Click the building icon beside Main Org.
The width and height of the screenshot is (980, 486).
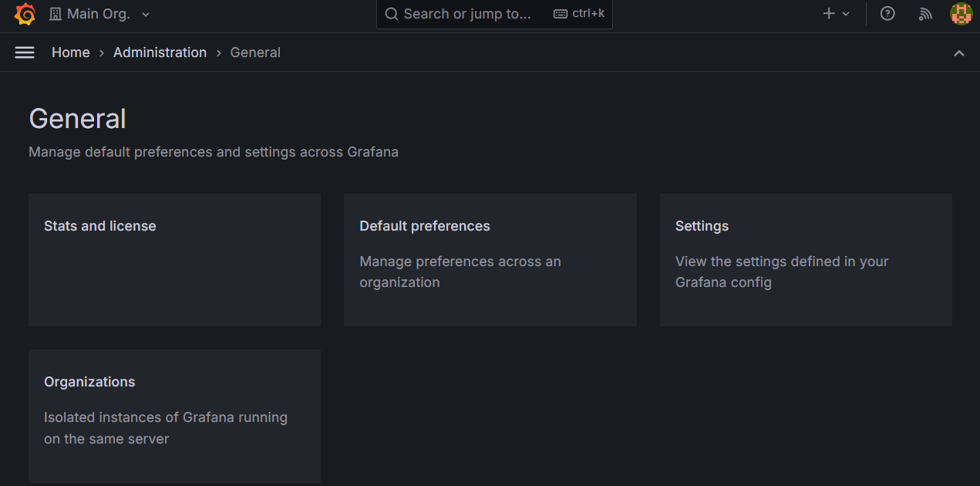[56, 14]
